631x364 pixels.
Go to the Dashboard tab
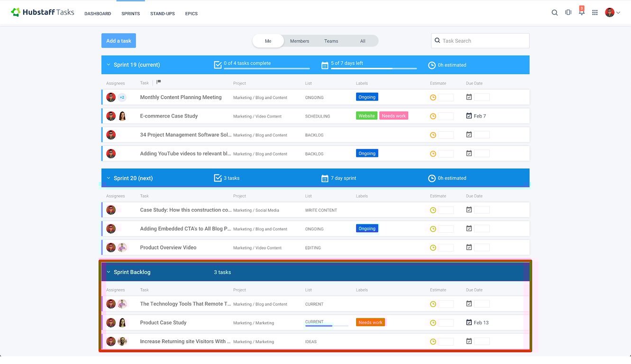click(x=98, y=14)
